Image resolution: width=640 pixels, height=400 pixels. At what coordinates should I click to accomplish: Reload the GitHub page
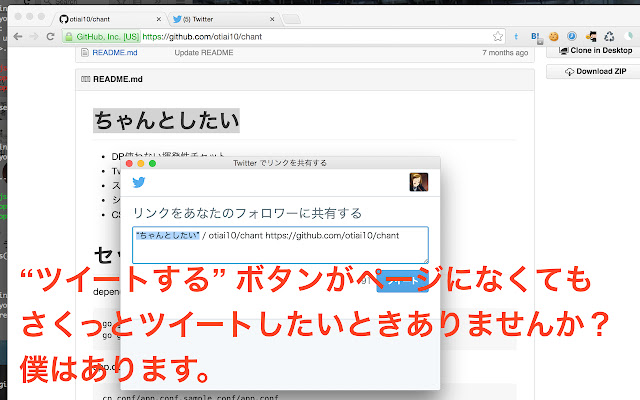(x=50, y=36)
